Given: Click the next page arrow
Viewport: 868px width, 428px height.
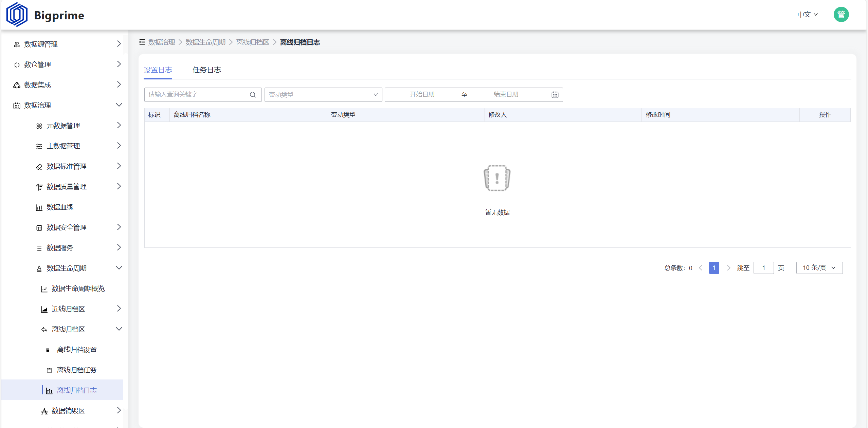Looking at the screenshot, I should tap(728, 268).
